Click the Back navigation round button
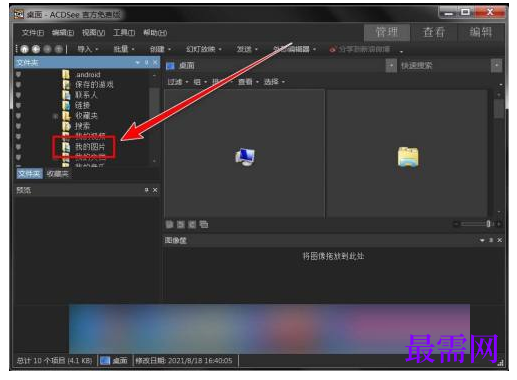The image size is (517, 380). tap(36, 49)
